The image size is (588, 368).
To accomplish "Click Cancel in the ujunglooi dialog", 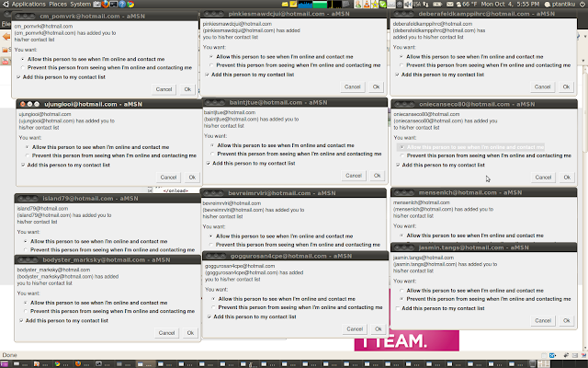I will (x=168, y=178).
